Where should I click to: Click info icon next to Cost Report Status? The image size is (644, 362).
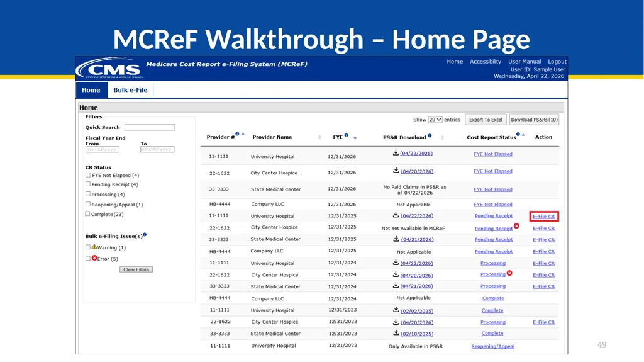[x=518, y=134]
